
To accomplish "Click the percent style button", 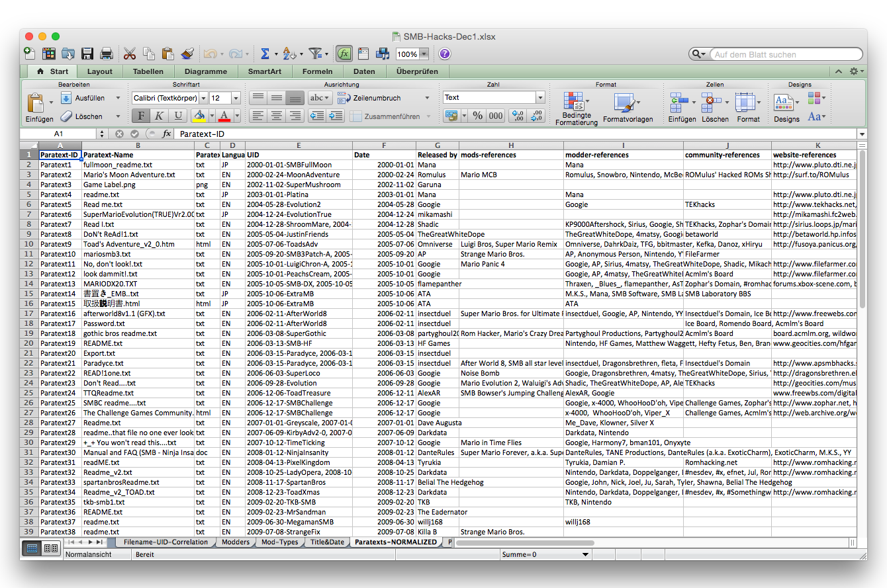I will pos(477,116).
